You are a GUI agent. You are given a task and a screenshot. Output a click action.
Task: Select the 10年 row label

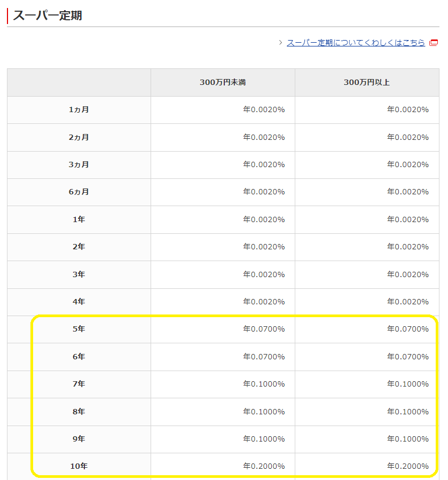[x=78, y=466]
